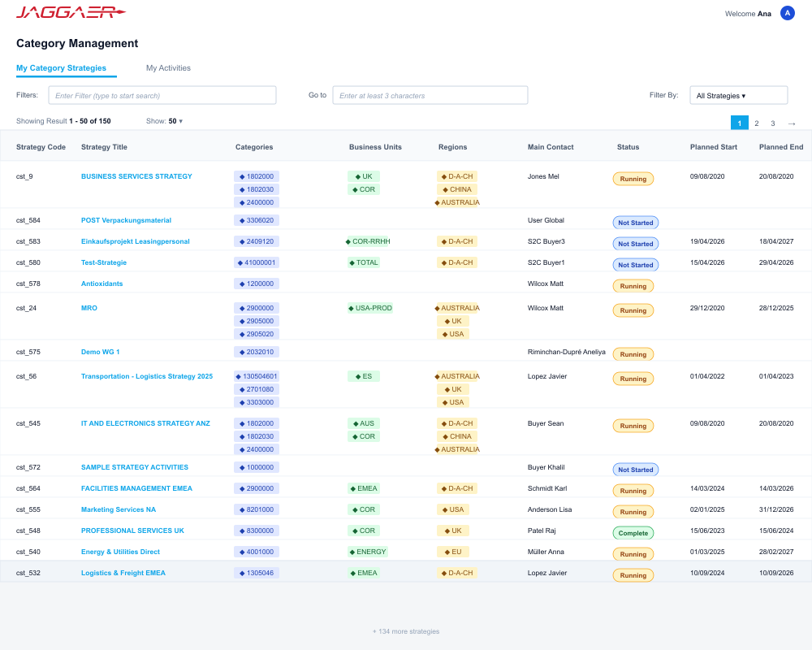Click category tag 41000001
Screen dimensions: 812x650
point(257,262)
